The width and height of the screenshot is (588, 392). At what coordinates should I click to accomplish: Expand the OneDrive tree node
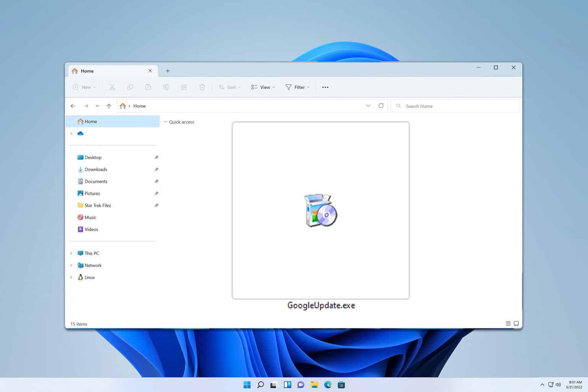coord(71,133)
